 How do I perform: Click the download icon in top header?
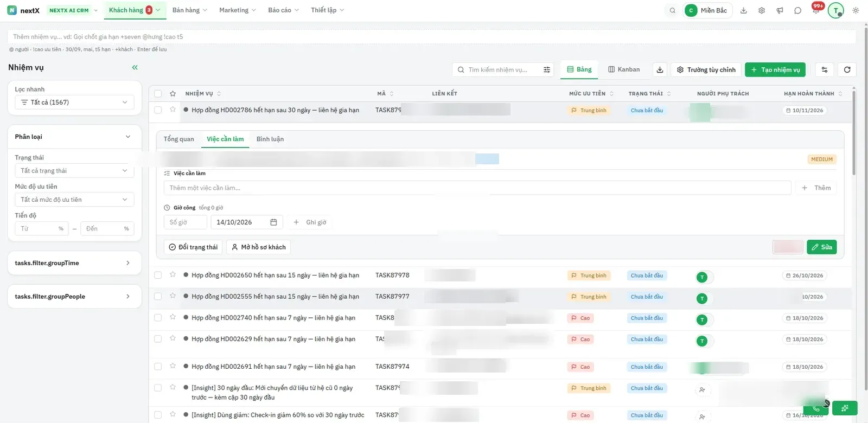[x=744, y=10]
